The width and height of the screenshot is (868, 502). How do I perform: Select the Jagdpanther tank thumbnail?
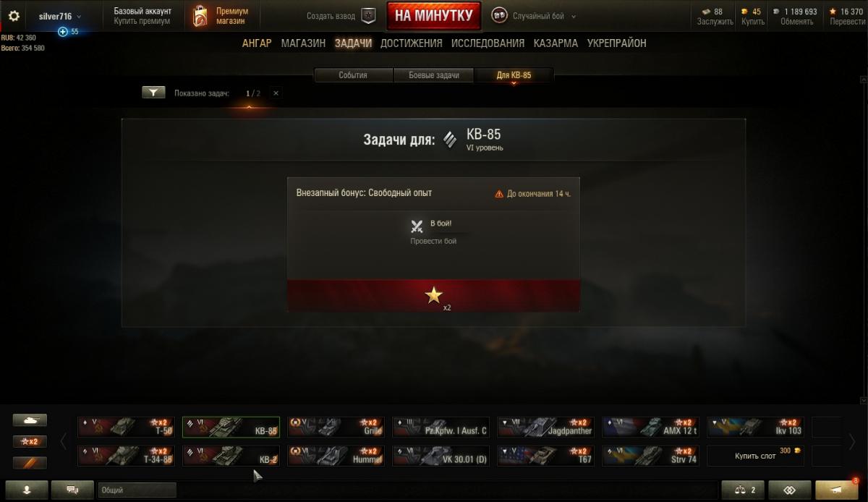(546, 427)
